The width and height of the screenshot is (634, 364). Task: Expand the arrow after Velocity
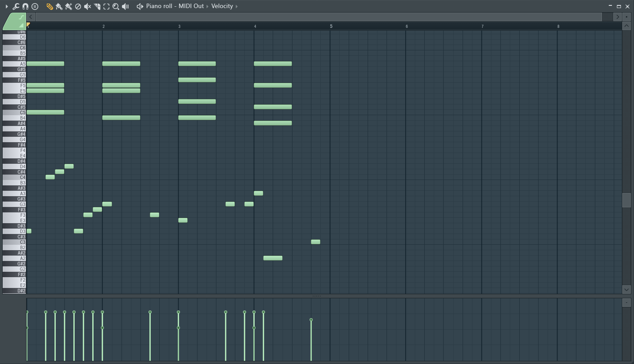click(237, 6)
